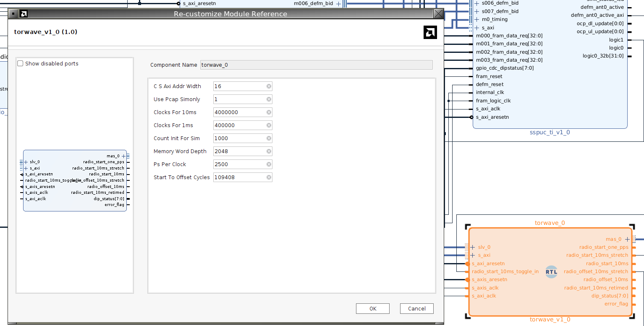Expand the slv_0 interface in the port preview
644x326 pixels.
click(25, 162)
